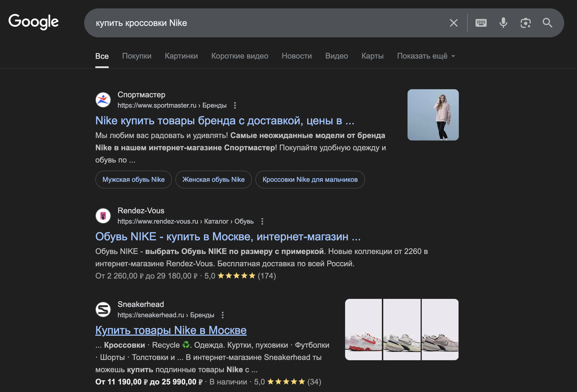Open more options for Спортмастер result
This screenshot has width=577, height=392.
(235, 105)
